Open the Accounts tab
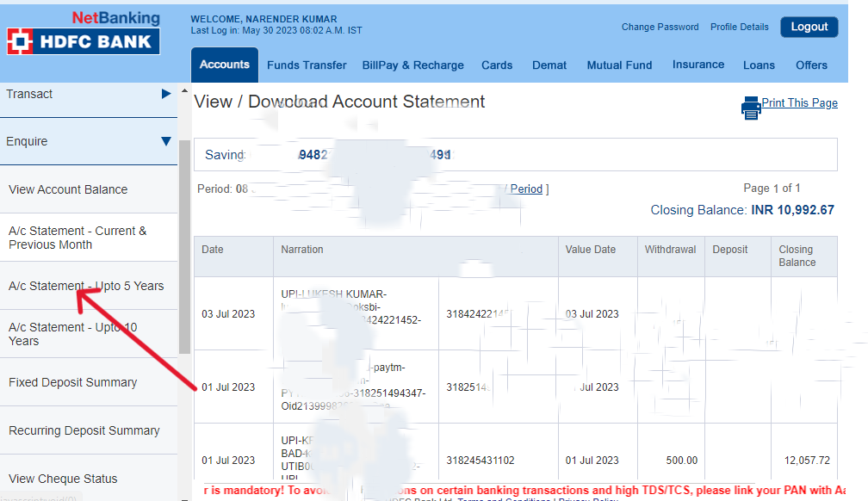 pos(225,65)
